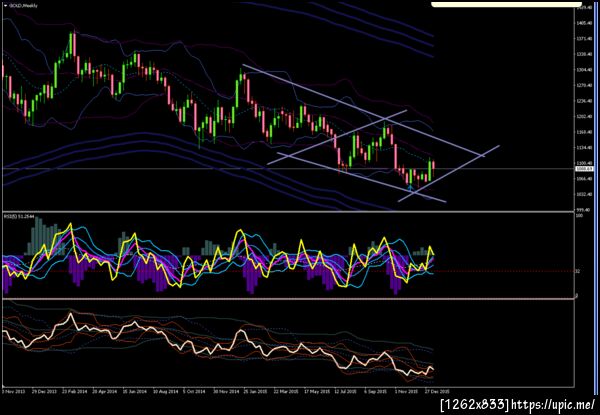Click the 1202.40 price scale label
600x415 pixels.
point(584,116)
